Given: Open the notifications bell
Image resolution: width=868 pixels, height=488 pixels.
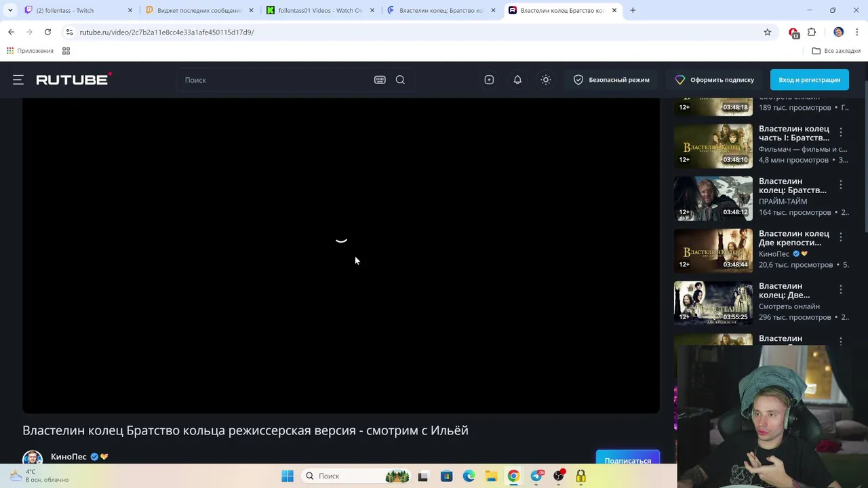Looking at the screenshot, I should point(517,80).
